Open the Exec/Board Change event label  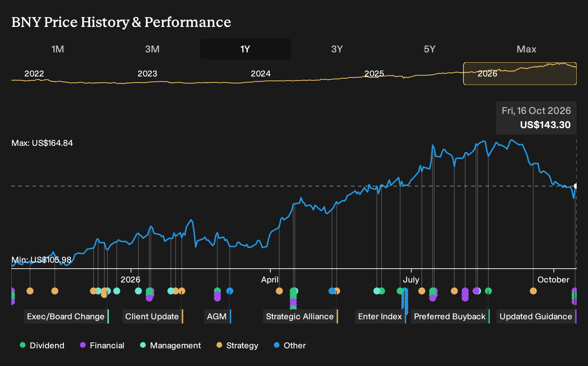click(66, 316)
